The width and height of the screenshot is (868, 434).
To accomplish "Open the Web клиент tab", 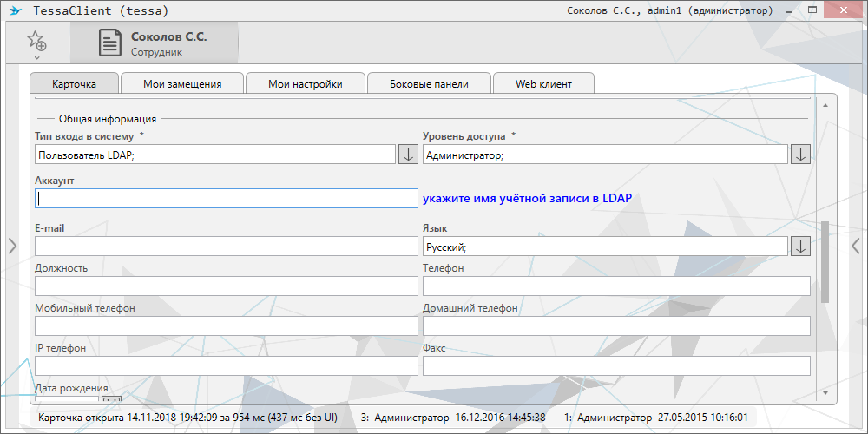I will pos(543,84).
